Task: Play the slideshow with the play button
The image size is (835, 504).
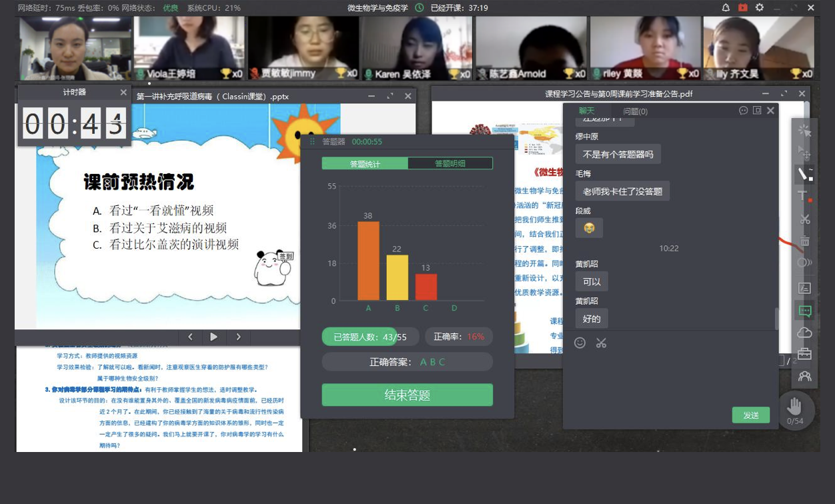Action: point(214,337)
